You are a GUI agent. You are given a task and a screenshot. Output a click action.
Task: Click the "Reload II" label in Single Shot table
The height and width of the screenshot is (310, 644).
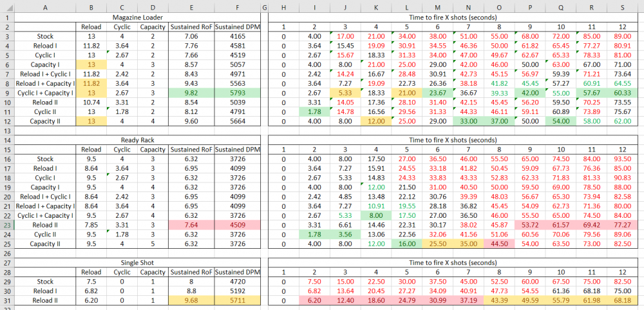tap(45, 300)
